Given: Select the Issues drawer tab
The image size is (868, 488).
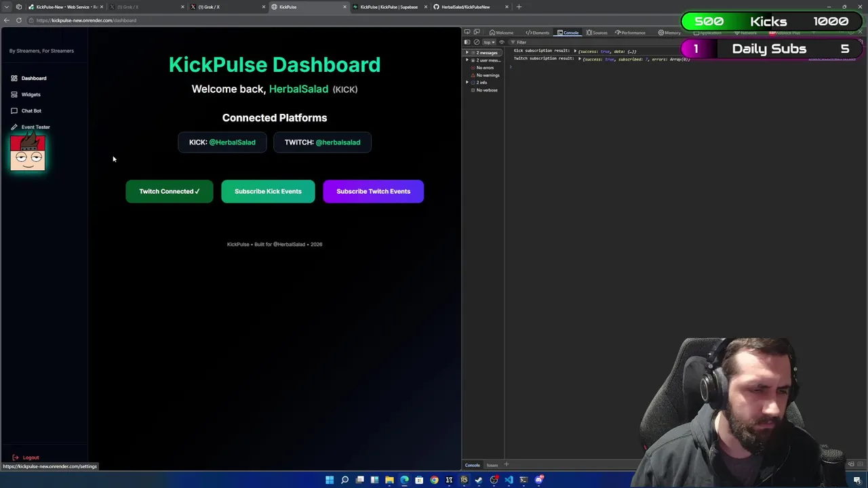Looking at the screenshot, I should 492,465.
